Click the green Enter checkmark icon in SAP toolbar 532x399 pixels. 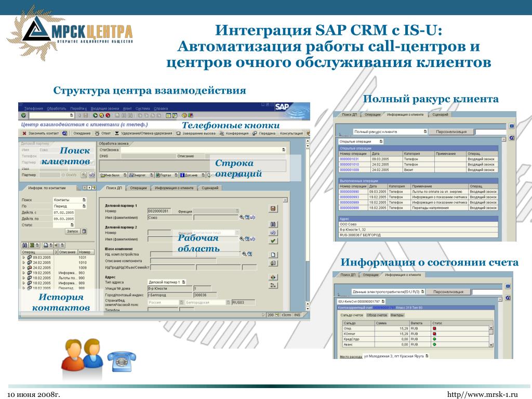(x=23, y=115)
